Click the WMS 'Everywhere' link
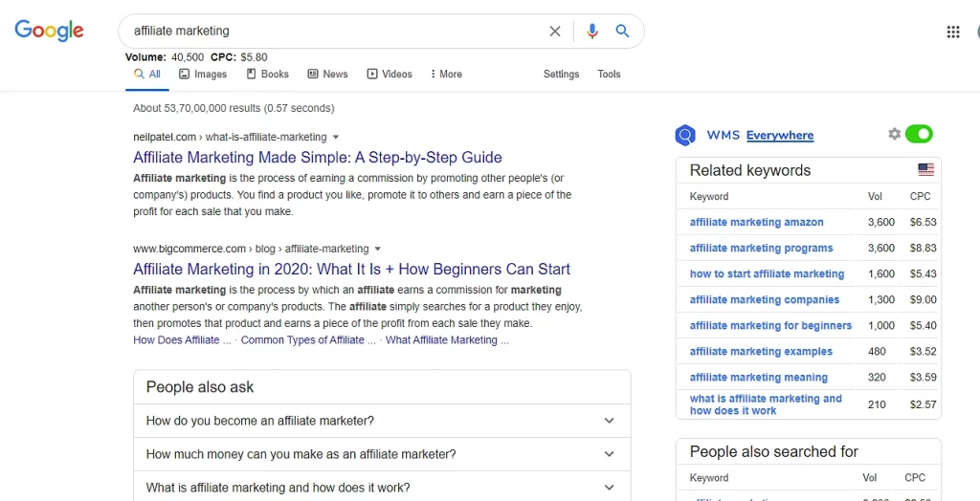 780,135
